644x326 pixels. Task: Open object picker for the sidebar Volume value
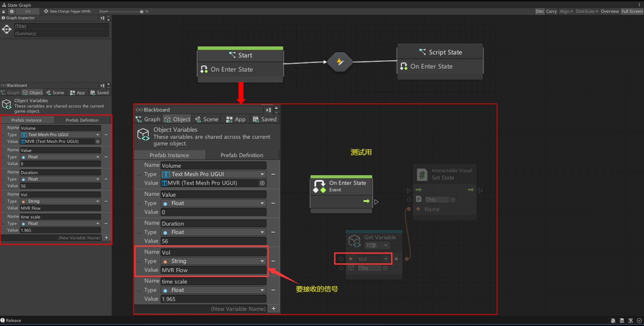coord(98,142)
